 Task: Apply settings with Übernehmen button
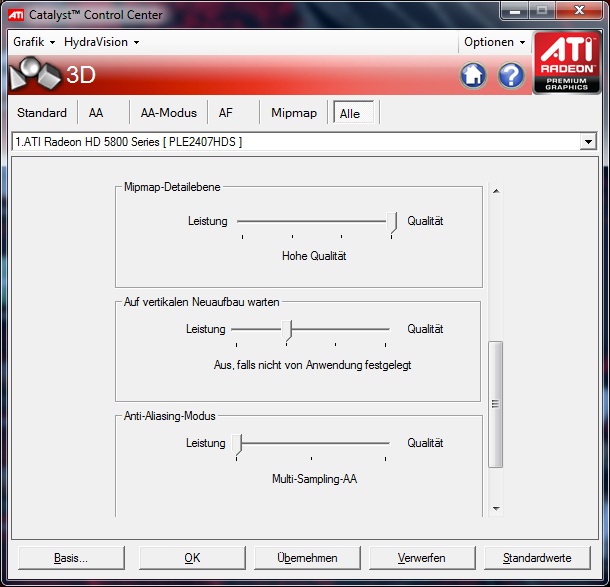click(307, 558)
